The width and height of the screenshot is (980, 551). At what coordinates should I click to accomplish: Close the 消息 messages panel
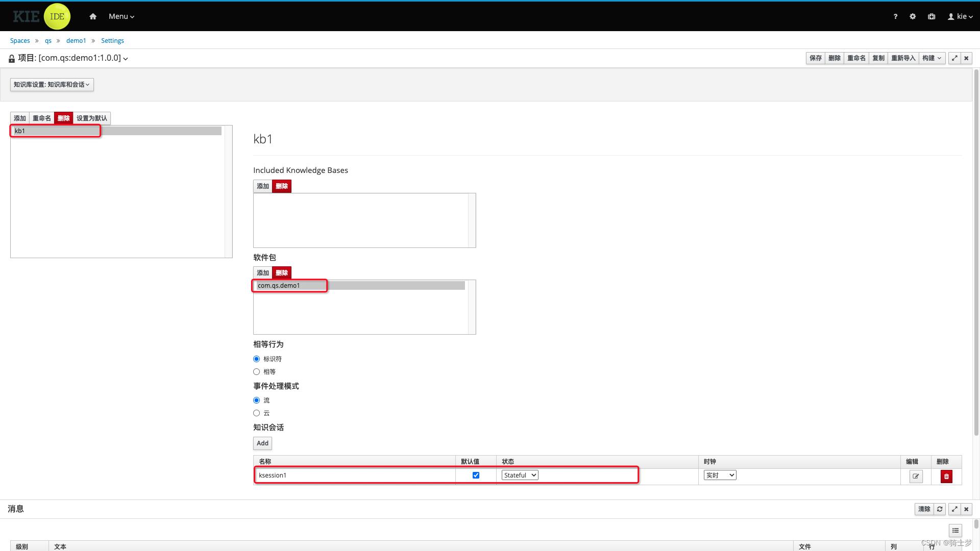[966, 509]
